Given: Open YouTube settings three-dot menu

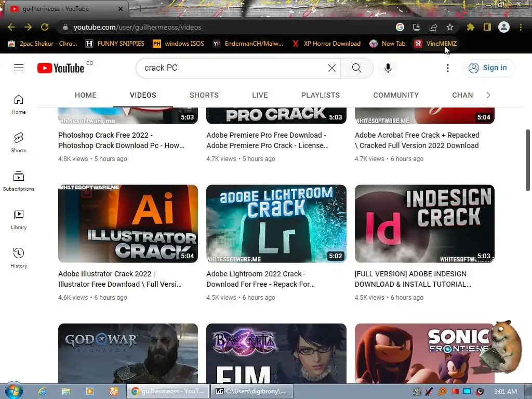Looking at the screenshot, I should coord(448,68).
